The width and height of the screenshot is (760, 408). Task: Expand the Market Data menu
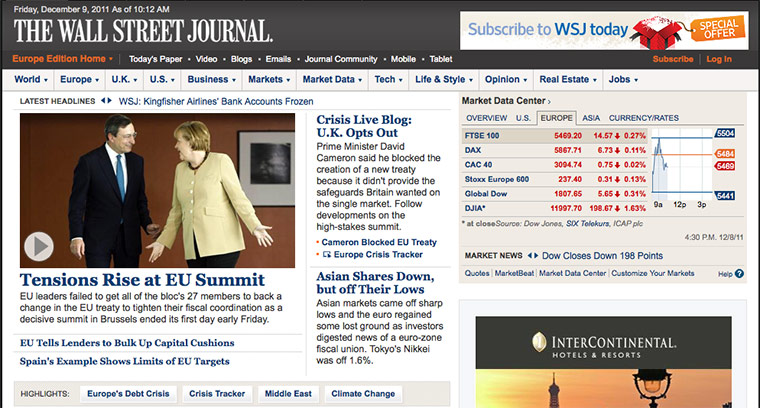(x=332, y=79)
